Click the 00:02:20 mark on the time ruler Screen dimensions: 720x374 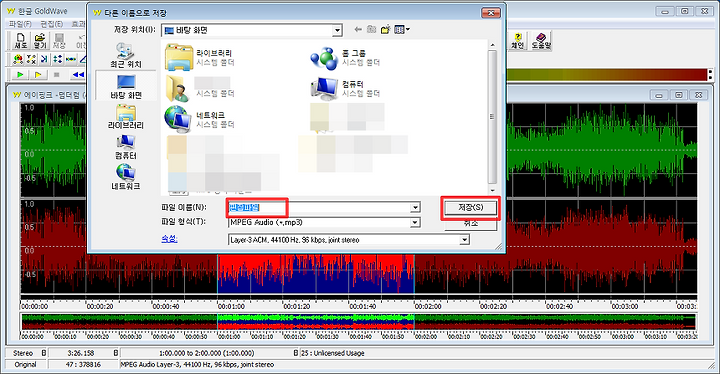coord(494,306)
